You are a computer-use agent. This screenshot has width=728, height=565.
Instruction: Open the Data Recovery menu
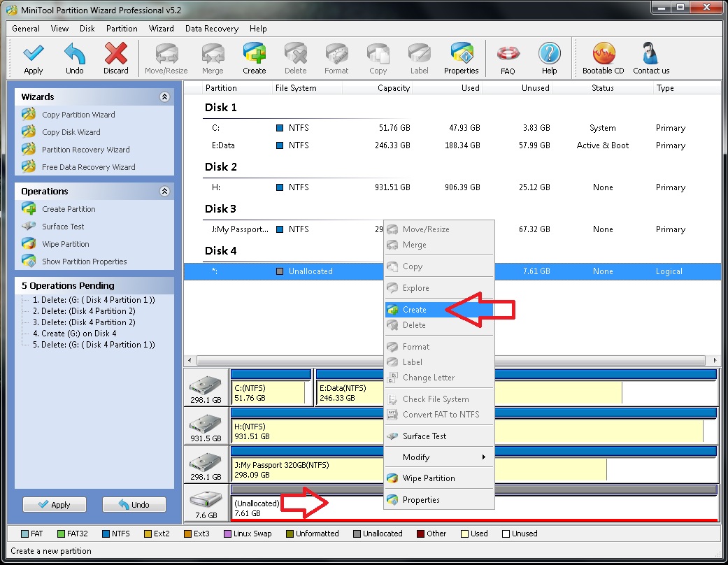[212, 29]
